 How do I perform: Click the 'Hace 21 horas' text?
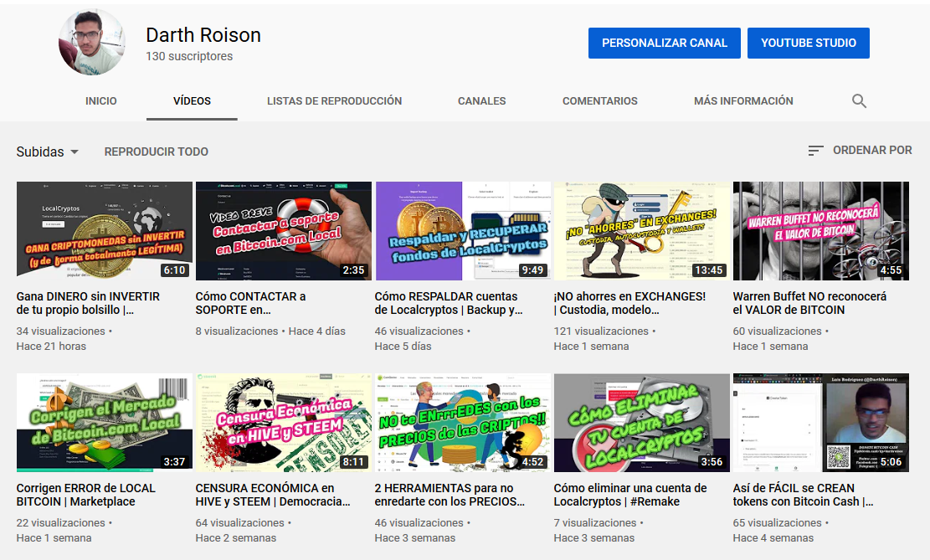(x=51, y=347)
